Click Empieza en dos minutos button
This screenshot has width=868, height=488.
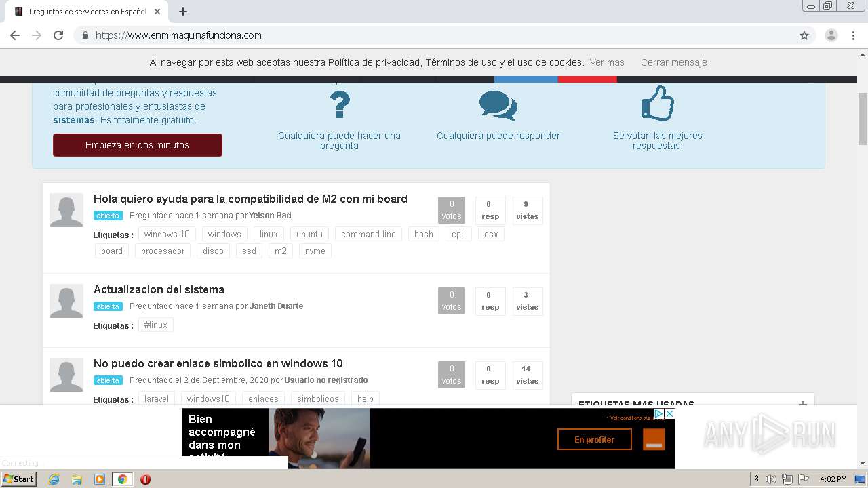pos(138,145)
